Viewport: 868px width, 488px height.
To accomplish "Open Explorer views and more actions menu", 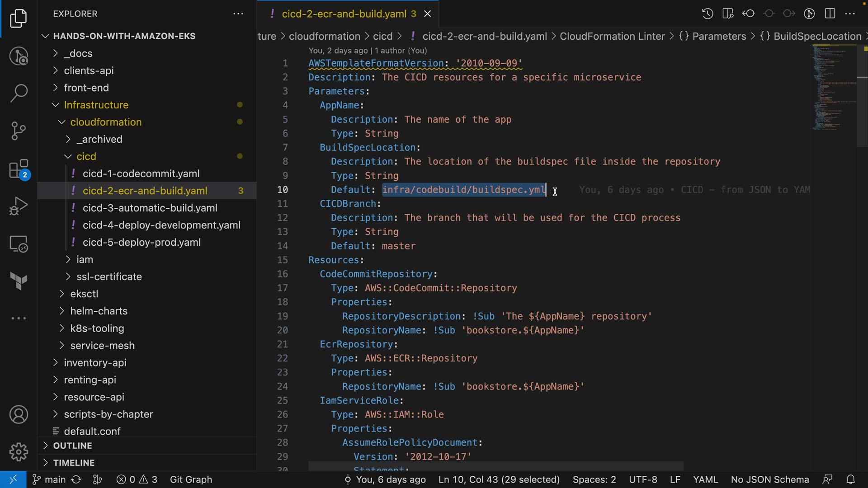I will (238, 14).
